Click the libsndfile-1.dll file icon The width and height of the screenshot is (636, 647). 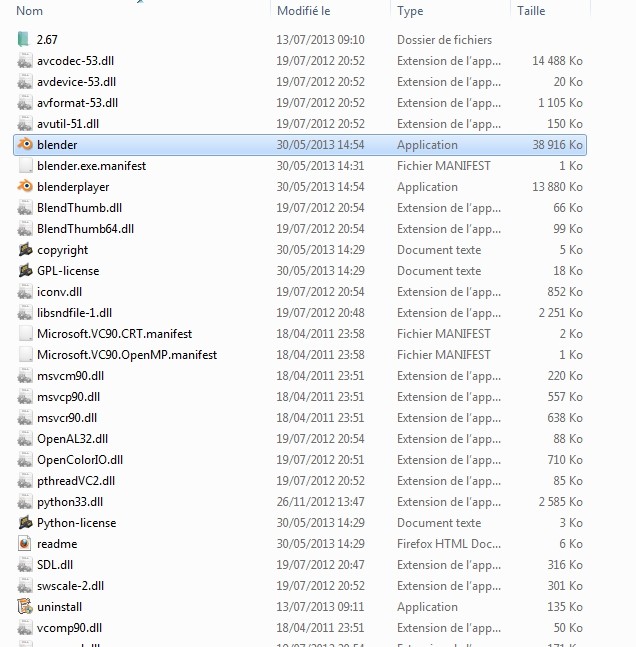tap(25, 313)
